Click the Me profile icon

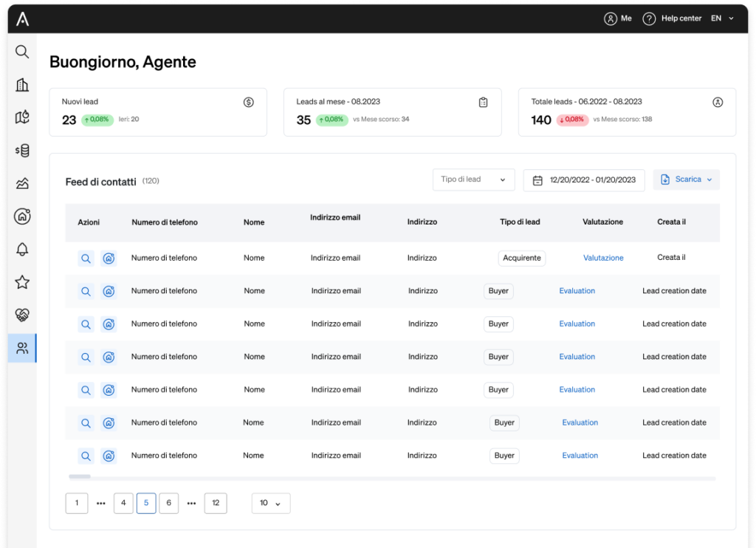tap(611, 18)
